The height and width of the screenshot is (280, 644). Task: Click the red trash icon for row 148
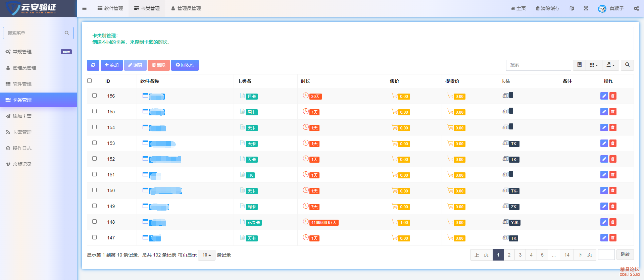pyautogui.click(x=613, y=222)
